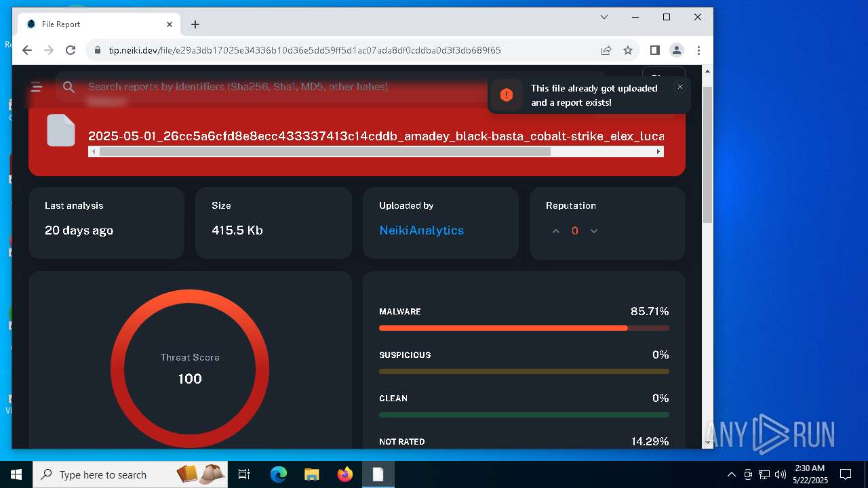
Task: Click the file document icon in banner
Action: click(61, 130)
